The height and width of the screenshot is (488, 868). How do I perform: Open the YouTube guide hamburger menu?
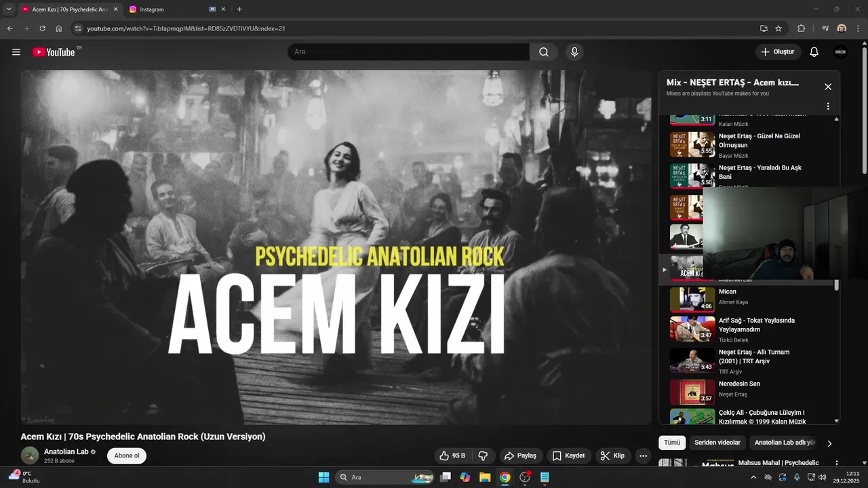[x=16, y=52]
